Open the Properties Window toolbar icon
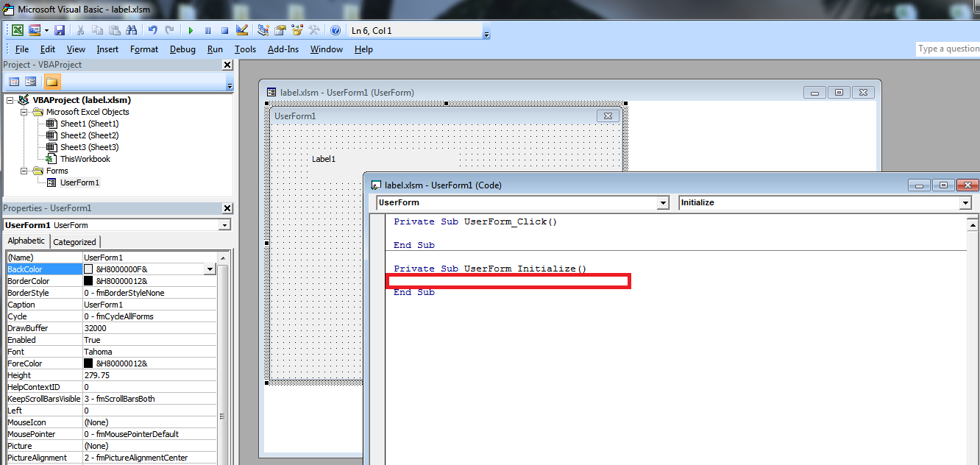 coord(280,30)
